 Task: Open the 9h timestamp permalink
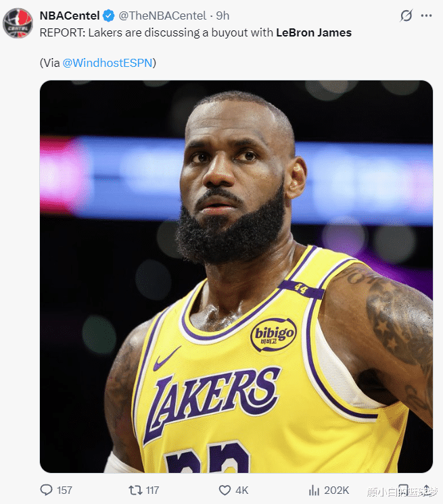pyautogui.click(x=223, y=16)
